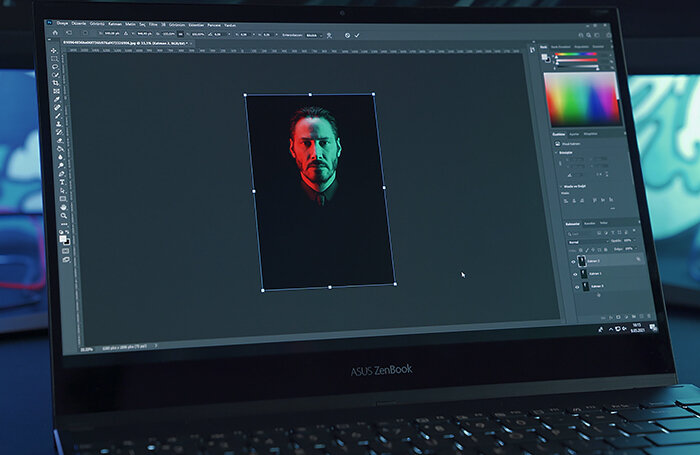Open the Katman menu
700x455 pixels.
coord(115,24)
